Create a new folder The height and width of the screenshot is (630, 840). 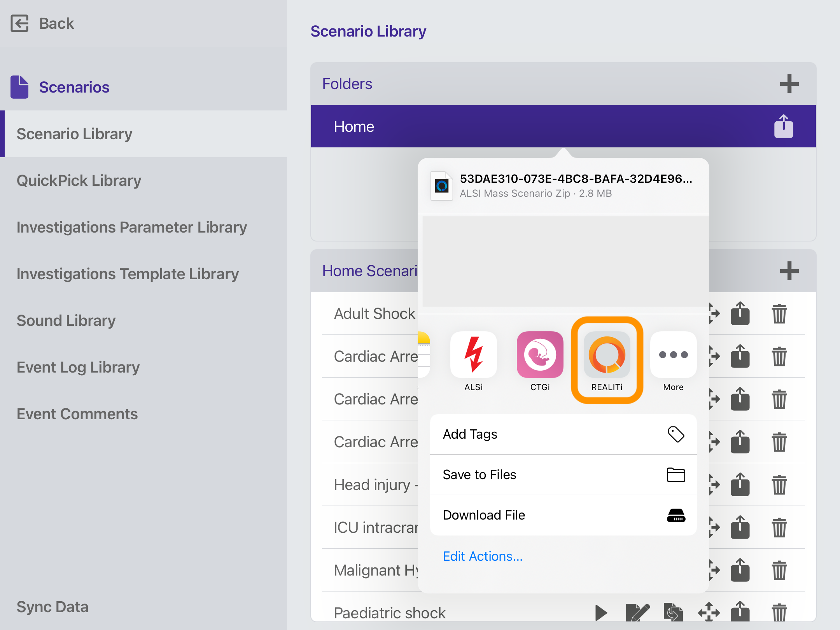click(x=789, y=84)
